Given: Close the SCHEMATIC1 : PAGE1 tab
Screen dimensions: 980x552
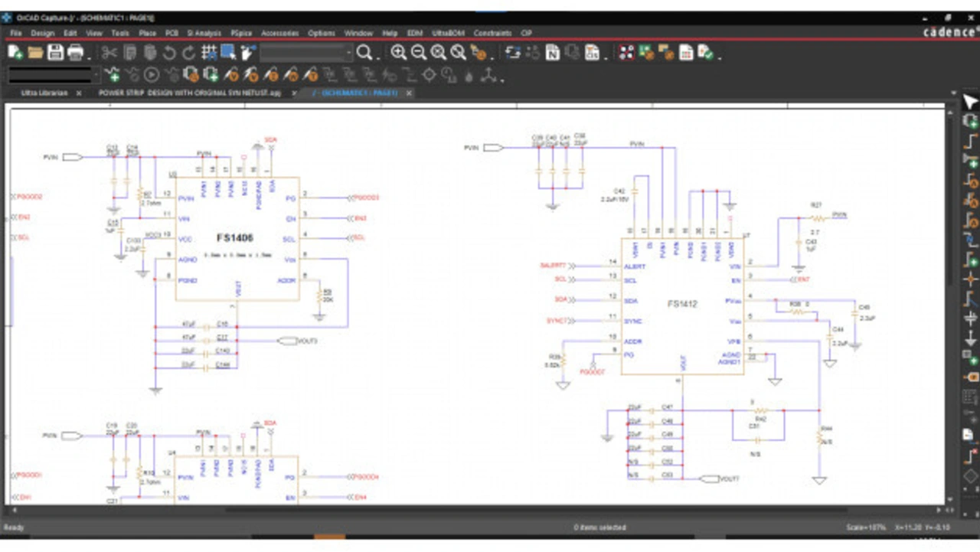Looking at the screenshot, I should click(409, 93).
